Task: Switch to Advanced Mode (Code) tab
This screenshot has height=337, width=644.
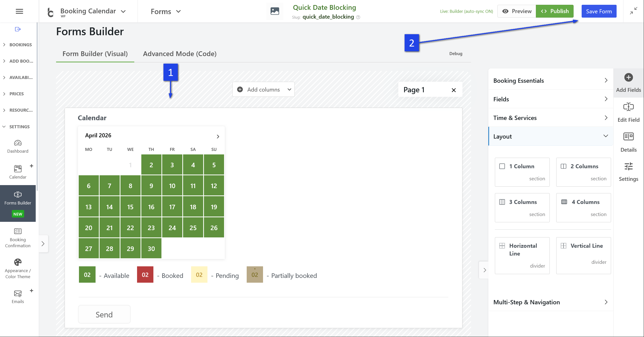Action: [180, 54]
